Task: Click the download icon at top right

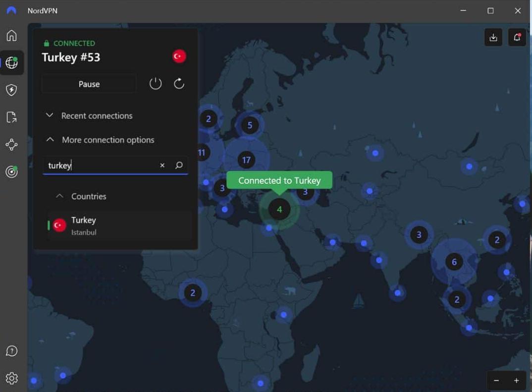Action: pos(493,38)
